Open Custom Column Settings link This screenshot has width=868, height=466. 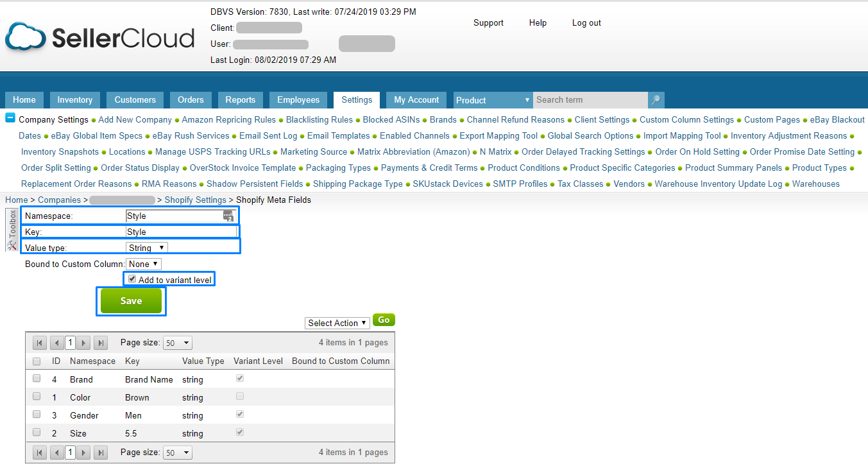[686, 119]
